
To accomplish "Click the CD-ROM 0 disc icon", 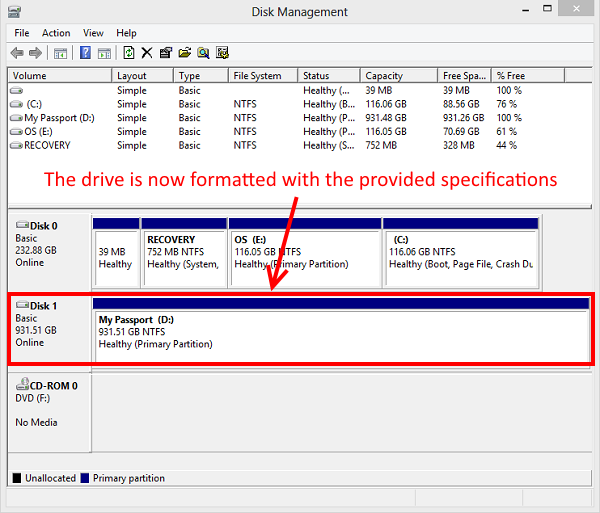I will [x=22, y=384].
